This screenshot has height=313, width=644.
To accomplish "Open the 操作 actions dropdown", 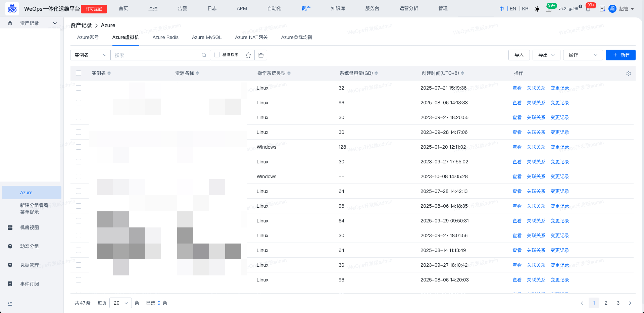I will (x=583, y=55).
